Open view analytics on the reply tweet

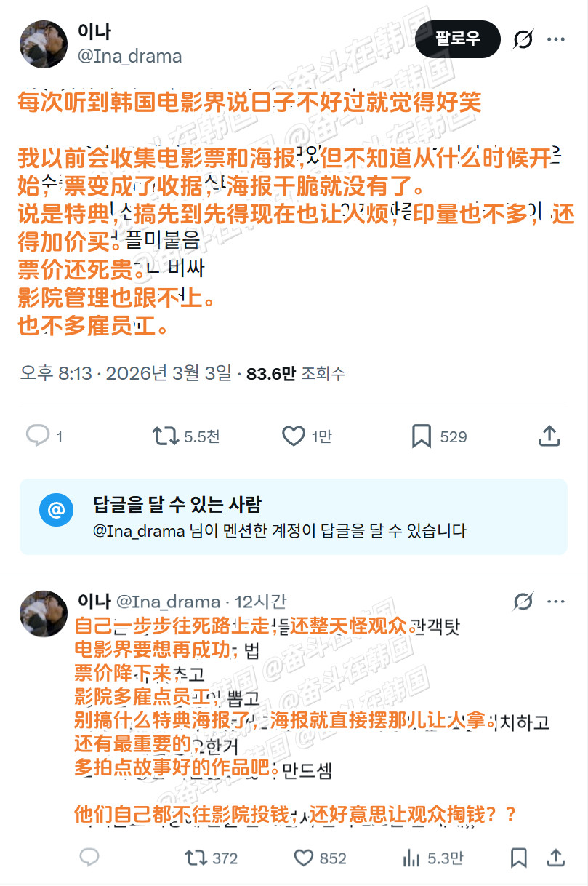pyautogui.click(x=411, y=858)
